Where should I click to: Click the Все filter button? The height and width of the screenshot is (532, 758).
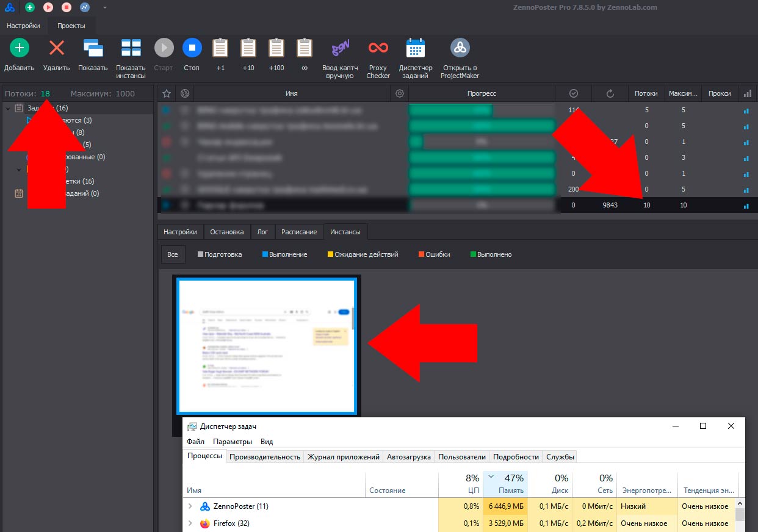pyautogui.click(x=173, y=254)
